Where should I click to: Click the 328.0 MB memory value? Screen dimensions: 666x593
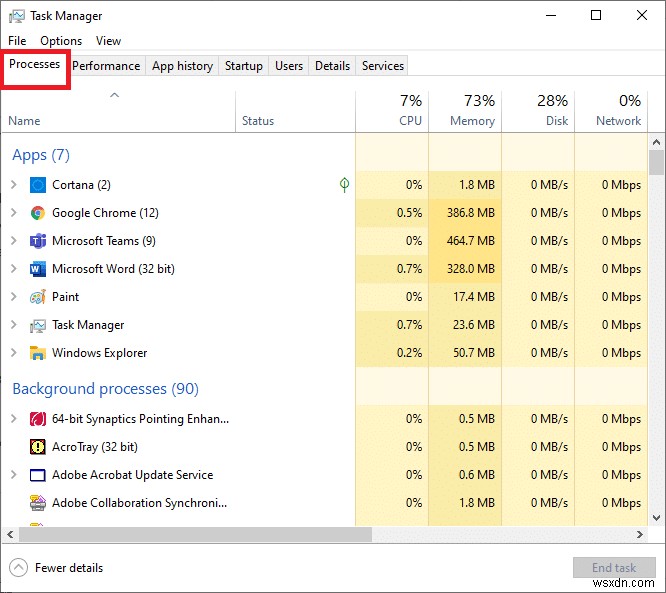tap(471, 269)
